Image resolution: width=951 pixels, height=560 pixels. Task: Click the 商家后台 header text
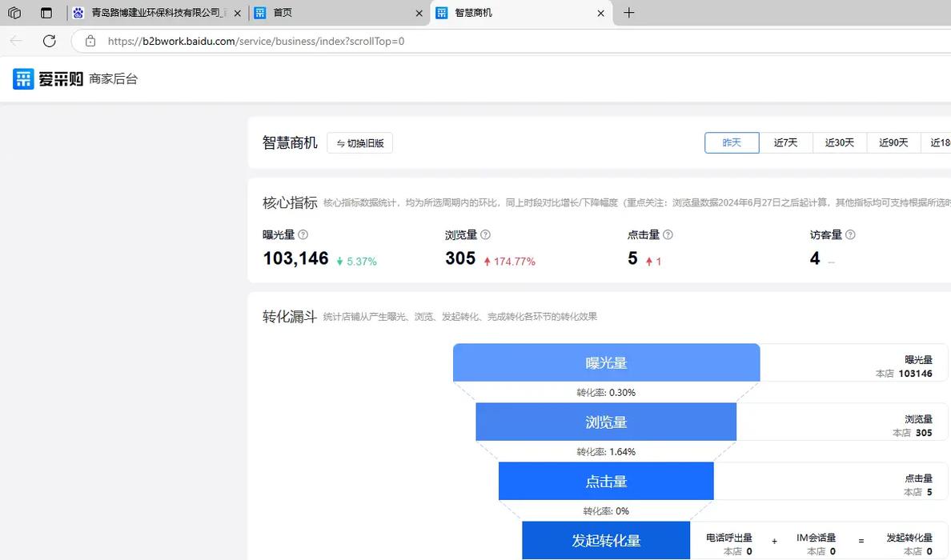click(x=114, y=78)
